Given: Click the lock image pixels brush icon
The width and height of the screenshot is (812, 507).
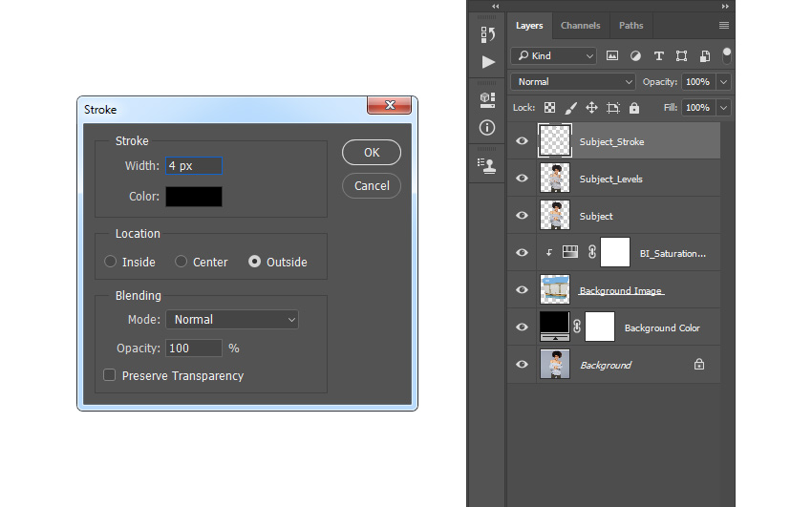Looking at the screenshot, I should (570, 108).
